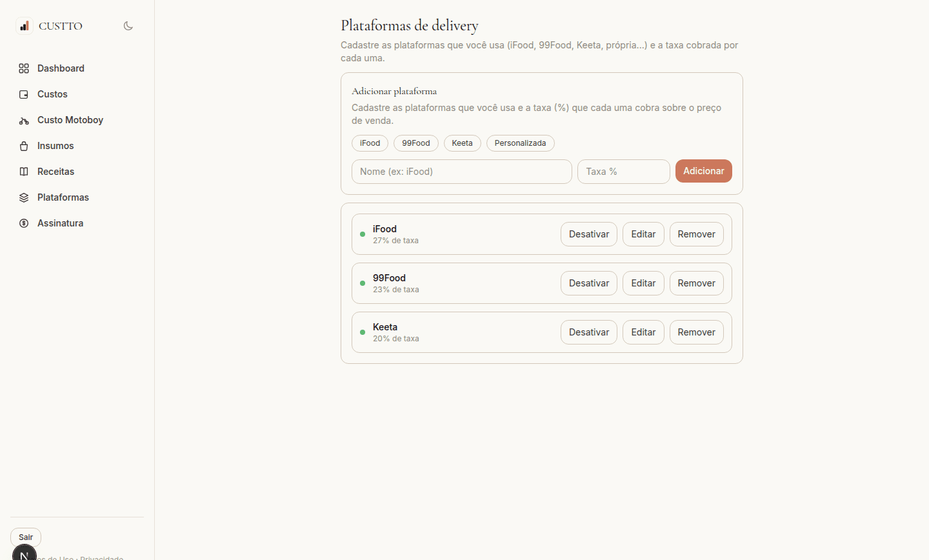The image size is (929, 560).
Task: Deactivate the iFood platform
Action: pyautogui.click(x=589, y=234)
